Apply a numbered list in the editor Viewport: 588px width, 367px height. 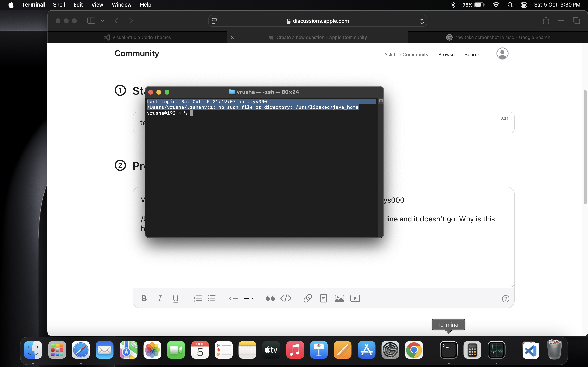coord(198,298)
